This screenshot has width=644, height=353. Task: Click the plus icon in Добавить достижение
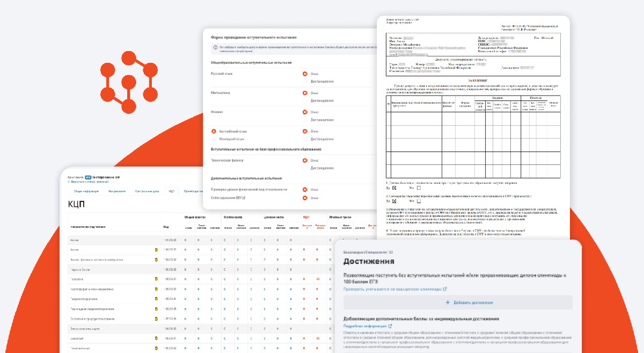448,302
